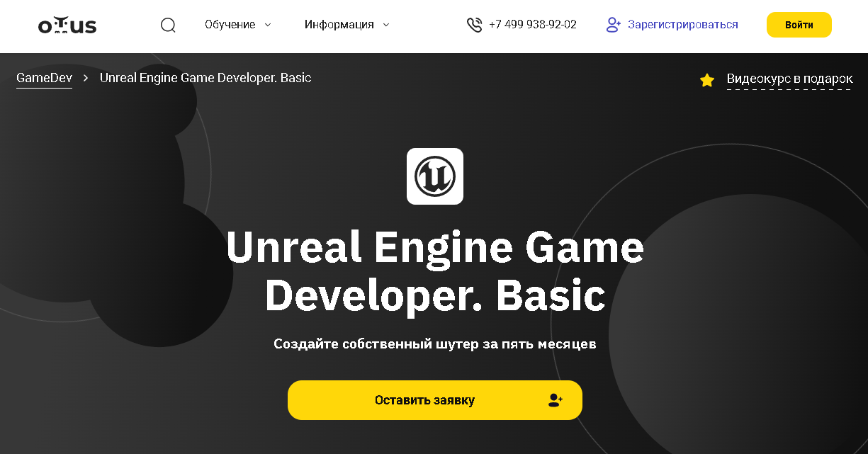
Task: Go to GameDev breadcrumb
Action: click(44, 78)
